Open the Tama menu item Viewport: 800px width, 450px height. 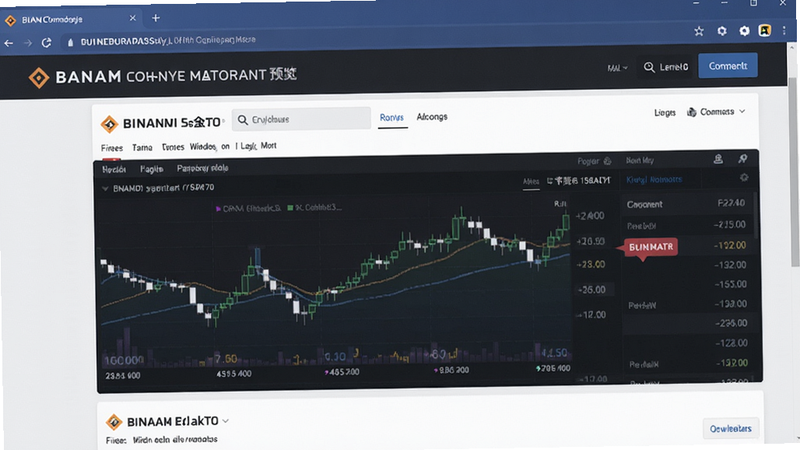pos(142,147)
